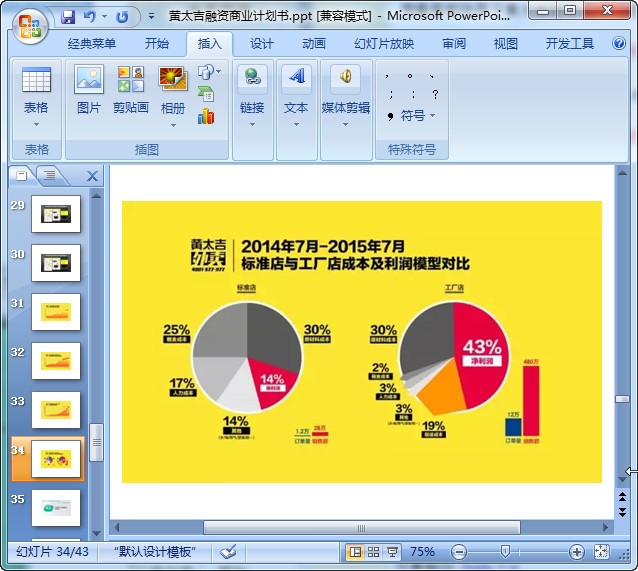The image size is (638, 571).
Task: Click the zoom slider handle
Action: click(505, 552)
